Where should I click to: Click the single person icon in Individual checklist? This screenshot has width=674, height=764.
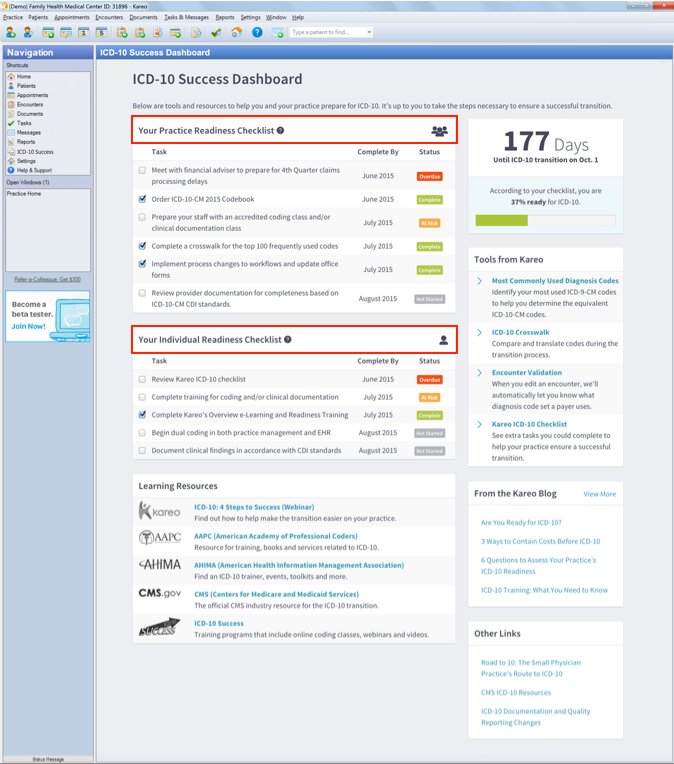click(x=444, y=340)
